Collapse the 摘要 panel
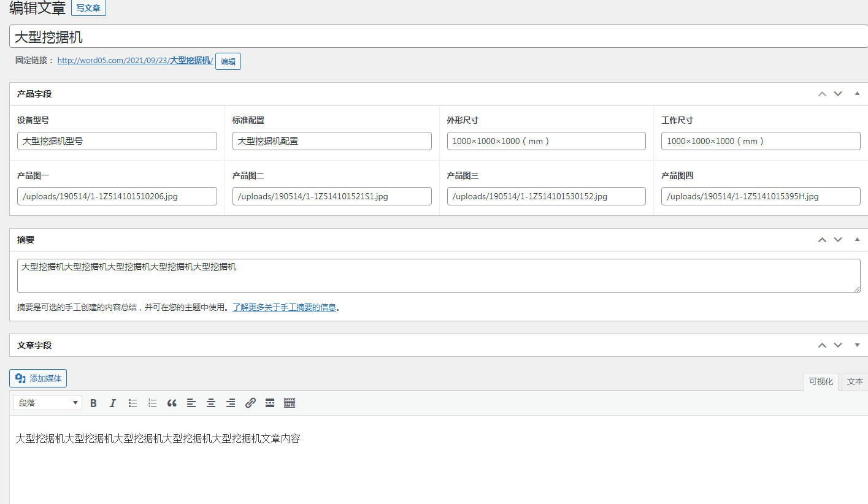This screenshot has width=868, height=504. [x=856, y=239]
